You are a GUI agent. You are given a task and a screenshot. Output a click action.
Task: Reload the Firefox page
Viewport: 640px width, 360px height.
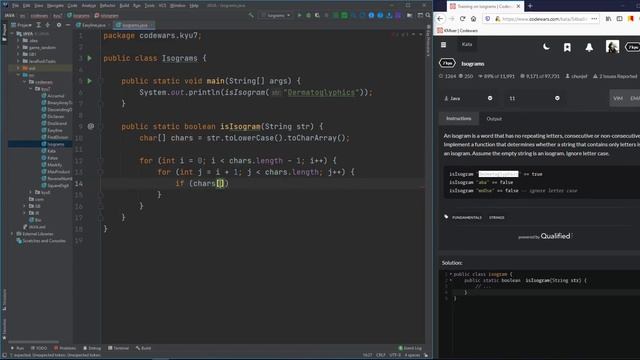[x=462, y=19]
